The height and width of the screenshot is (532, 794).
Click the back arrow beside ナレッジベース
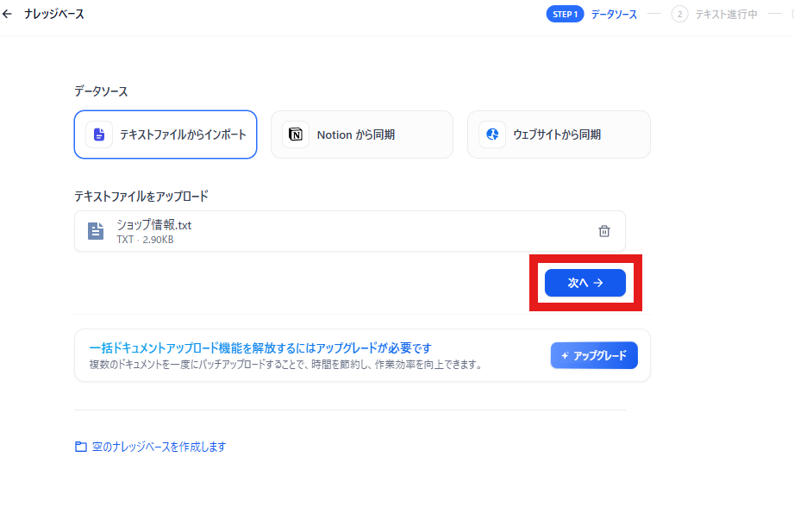point(8,15)
